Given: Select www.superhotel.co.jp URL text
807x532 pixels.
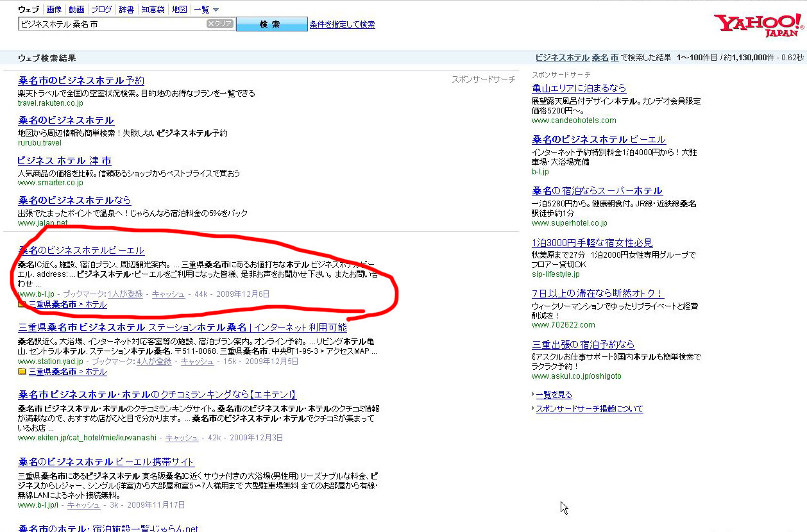Looking at the screenshot, I should 569,223.
